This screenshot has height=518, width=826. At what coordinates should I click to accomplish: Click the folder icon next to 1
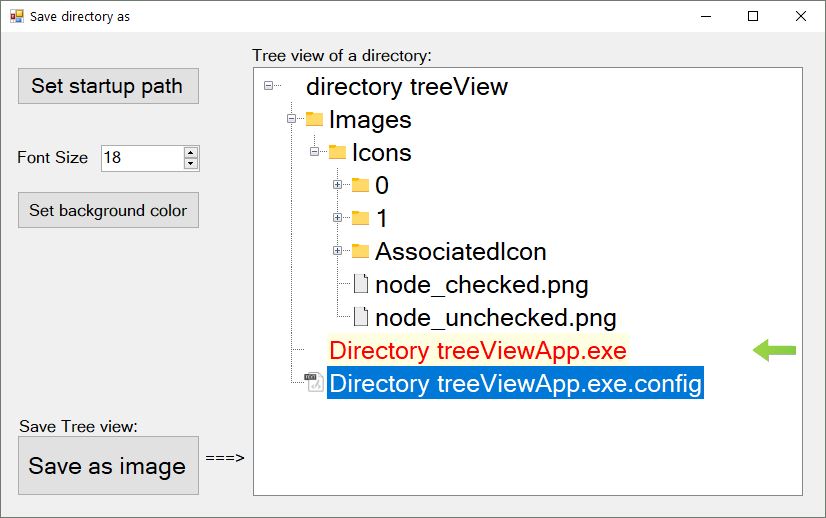(360, 218)
